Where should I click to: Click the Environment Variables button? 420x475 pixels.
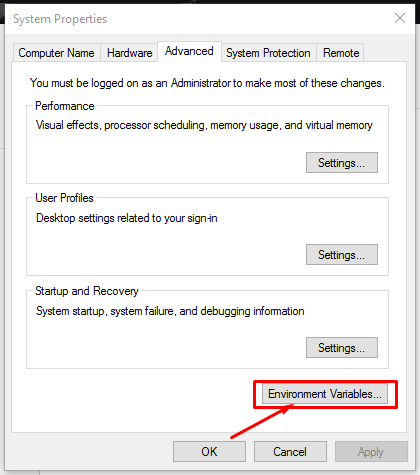[x=325, y=394]
